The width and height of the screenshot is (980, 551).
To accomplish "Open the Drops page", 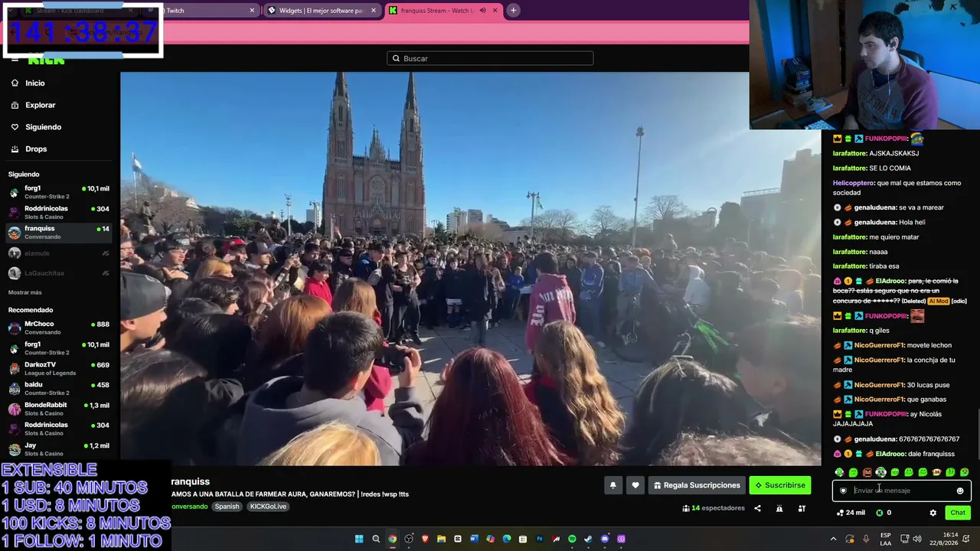I will pyautogui.click(x=36, y=149).
